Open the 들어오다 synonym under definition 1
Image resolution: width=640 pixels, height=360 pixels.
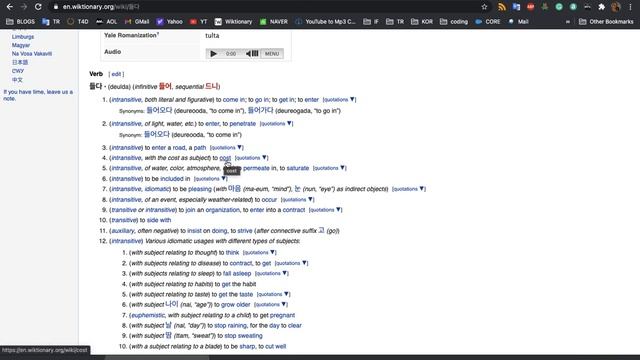tap(159, 110)
